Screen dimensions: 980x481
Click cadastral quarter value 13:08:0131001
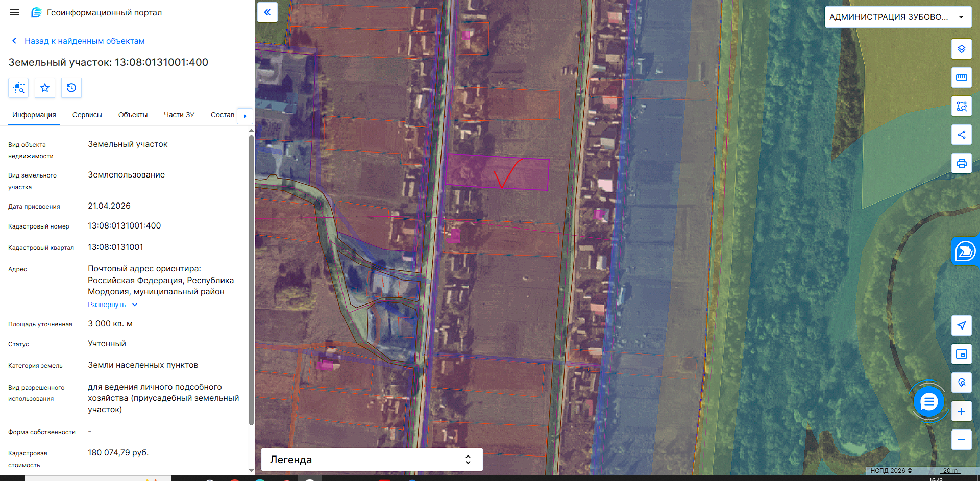coord(115,247)
